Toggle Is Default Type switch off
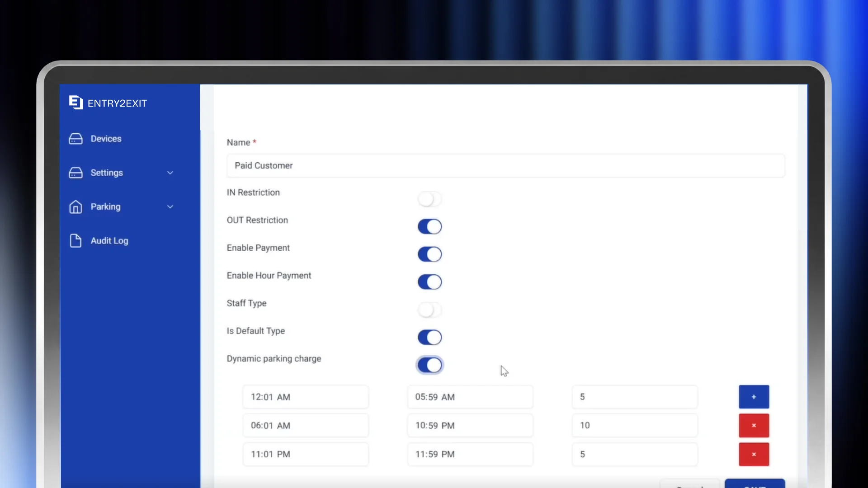The image size is (868, 488). click(429, 337)
